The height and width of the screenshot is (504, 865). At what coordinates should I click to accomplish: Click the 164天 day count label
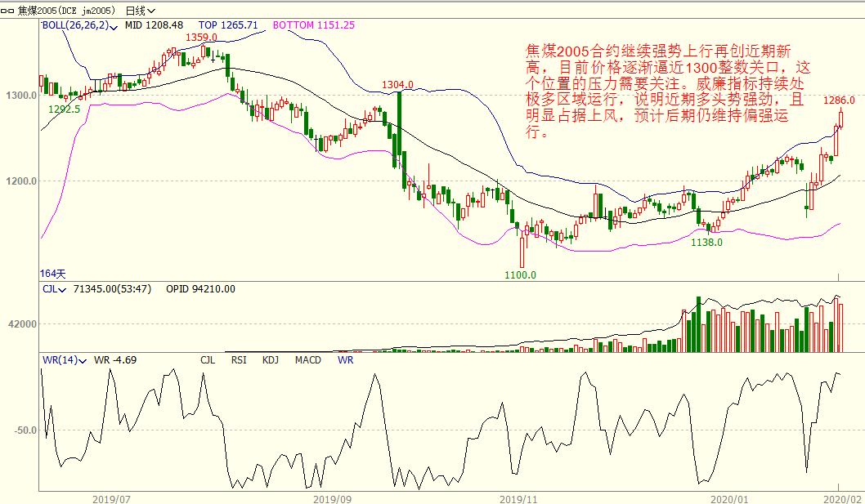click(x=51, y=272)
